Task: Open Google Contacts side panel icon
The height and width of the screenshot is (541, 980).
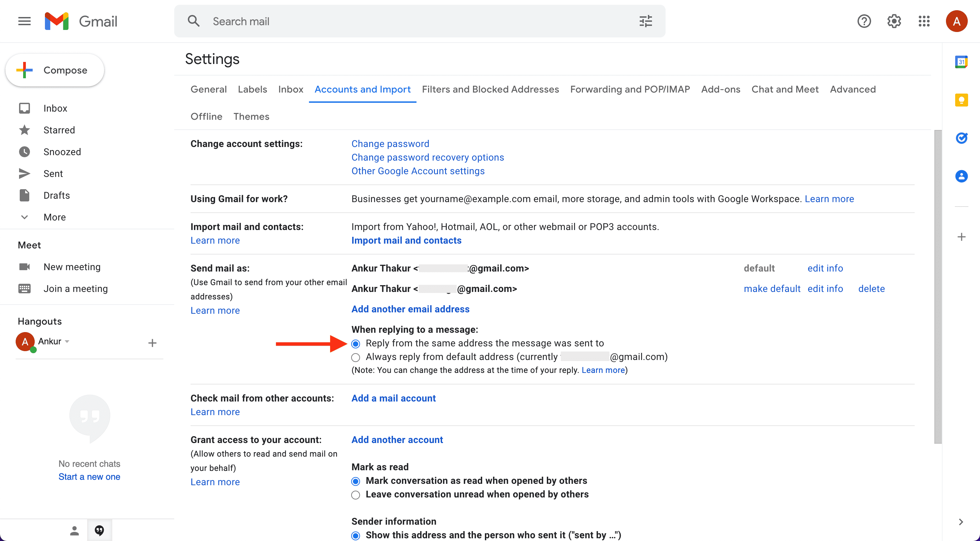Action: (x=961, y=176)
